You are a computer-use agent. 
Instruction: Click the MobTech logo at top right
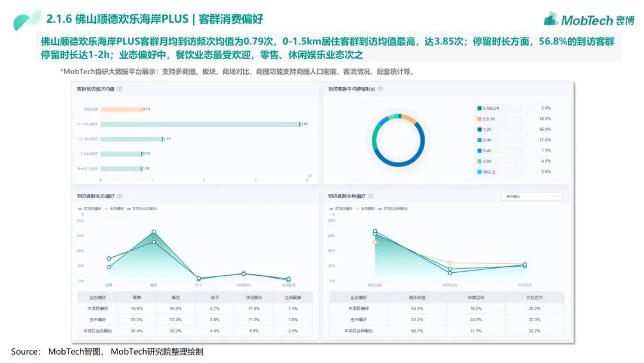coord(589,19)
